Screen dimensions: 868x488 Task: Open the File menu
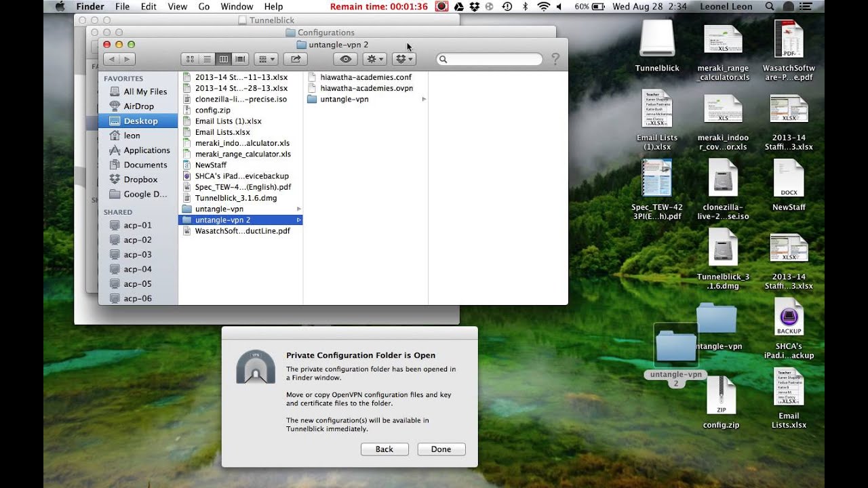122,6
